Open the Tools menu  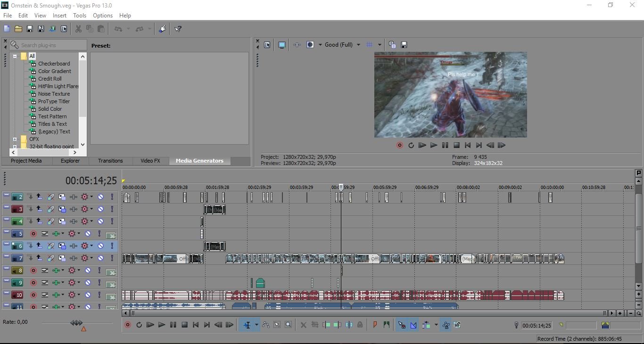tap(80, 16)
